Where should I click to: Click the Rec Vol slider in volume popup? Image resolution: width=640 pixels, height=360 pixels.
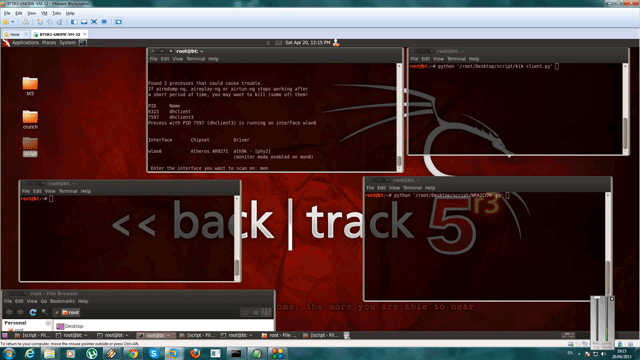tap(596, 320)
